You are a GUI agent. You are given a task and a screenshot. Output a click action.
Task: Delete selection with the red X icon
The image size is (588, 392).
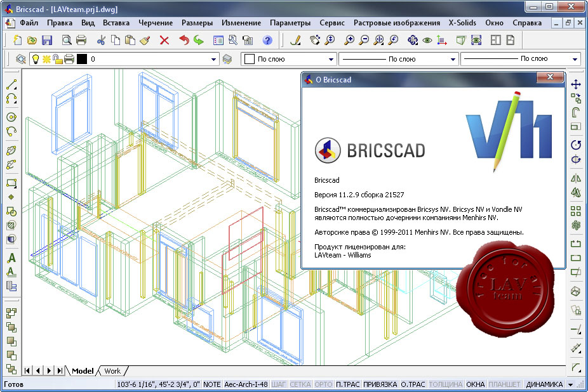tap(164, 40)
